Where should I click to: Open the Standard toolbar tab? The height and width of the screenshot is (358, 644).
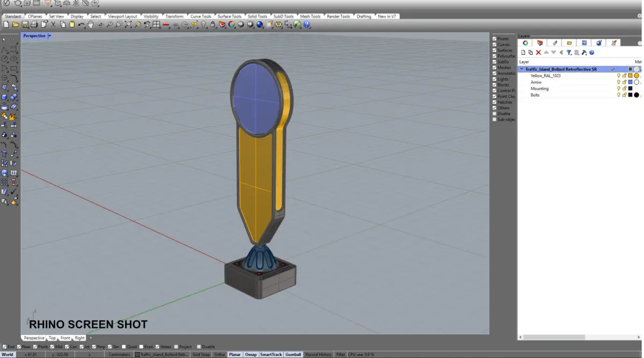(x=13, y=17)
